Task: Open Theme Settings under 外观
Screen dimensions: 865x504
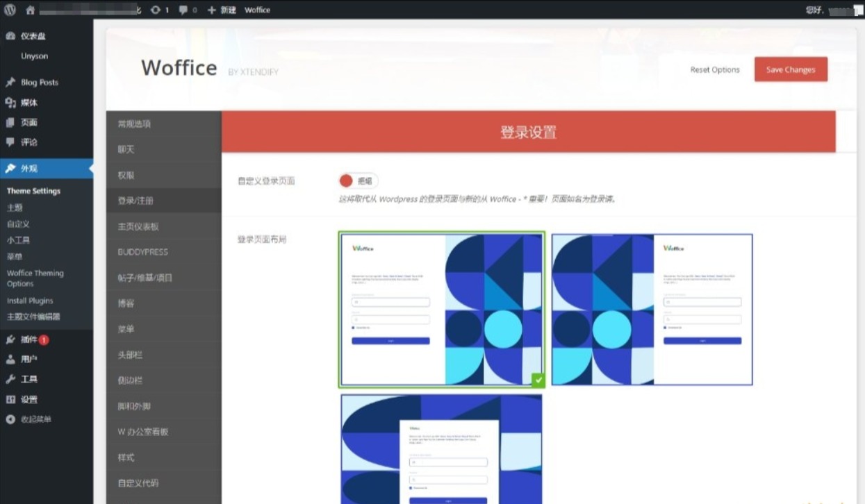Action: (33, 191)
